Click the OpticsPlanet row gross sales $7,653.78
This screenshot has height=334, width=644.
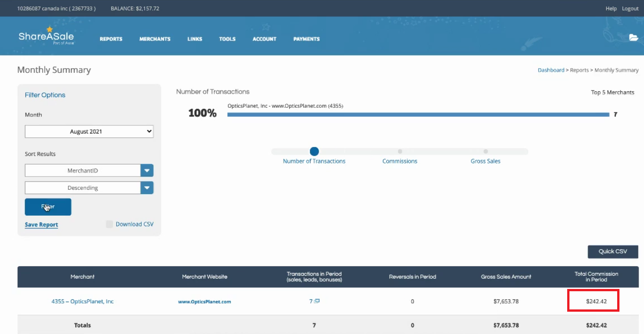click(x=506, y=301)
